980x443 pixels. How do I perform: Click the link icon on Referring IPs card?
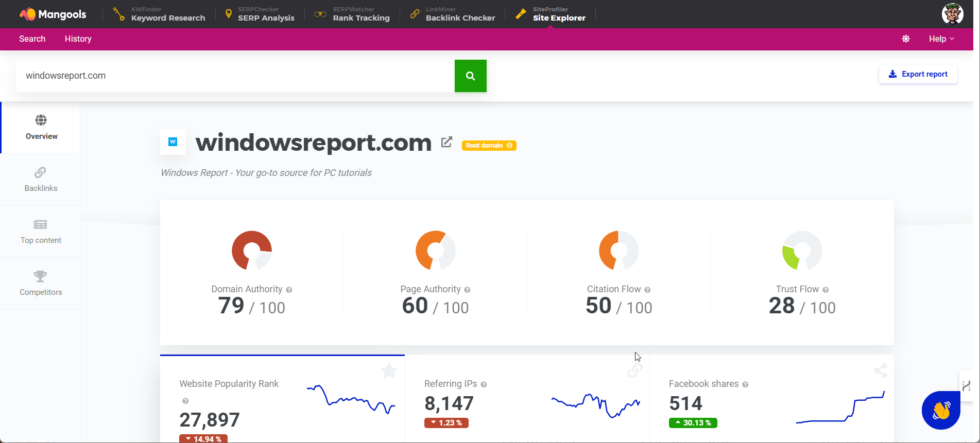tap(634, 370)
